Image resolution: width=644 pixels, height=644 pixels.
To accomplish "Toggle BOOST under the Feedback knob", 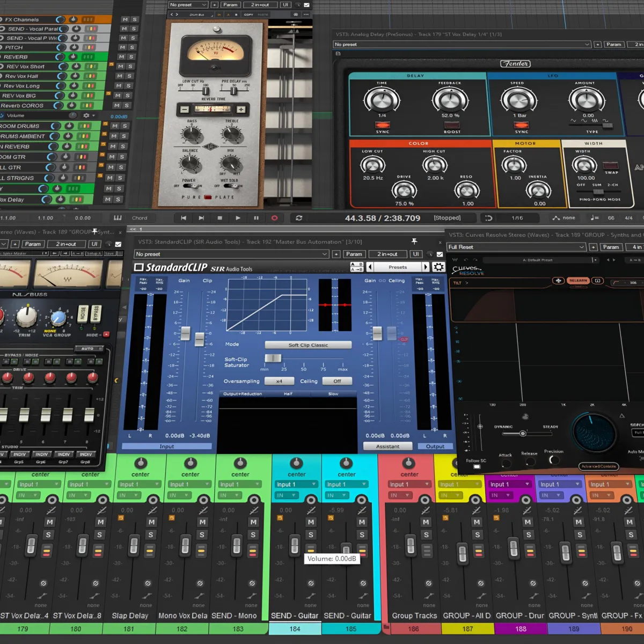I will tap(452, 125).
